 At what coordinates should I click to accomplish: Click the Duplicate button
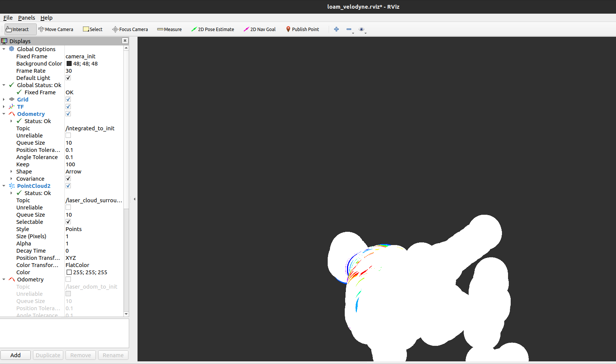click(48, 355)
